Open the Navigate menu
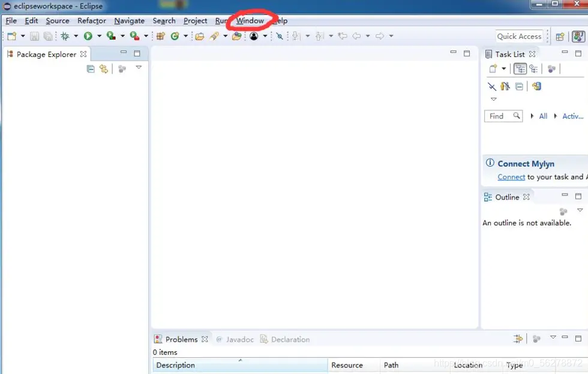The height and width of the screenshot is (374, 588). (x=130, y=20)
